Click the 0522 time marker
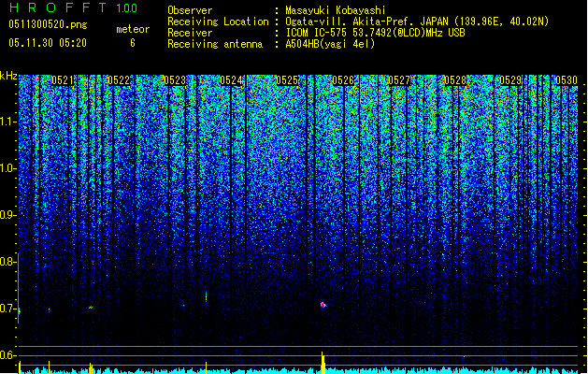Screen dimensions: 588x374 pos(119,80)
